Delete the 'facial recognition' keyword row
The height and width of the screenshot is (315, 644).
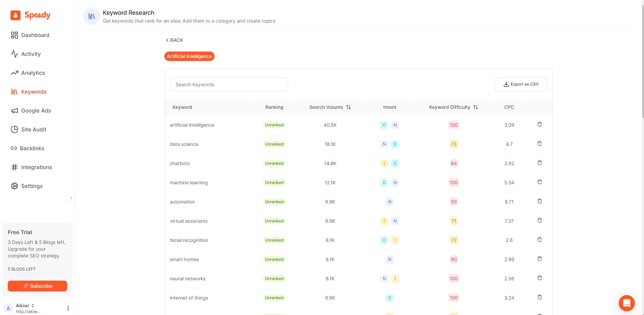click(539, 240)
